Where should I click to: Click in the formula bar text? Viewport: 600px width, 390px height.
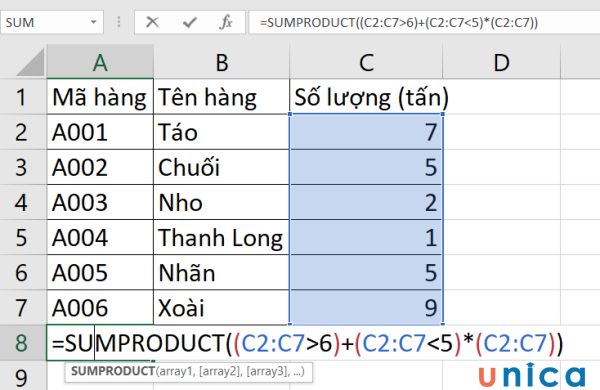399,23
